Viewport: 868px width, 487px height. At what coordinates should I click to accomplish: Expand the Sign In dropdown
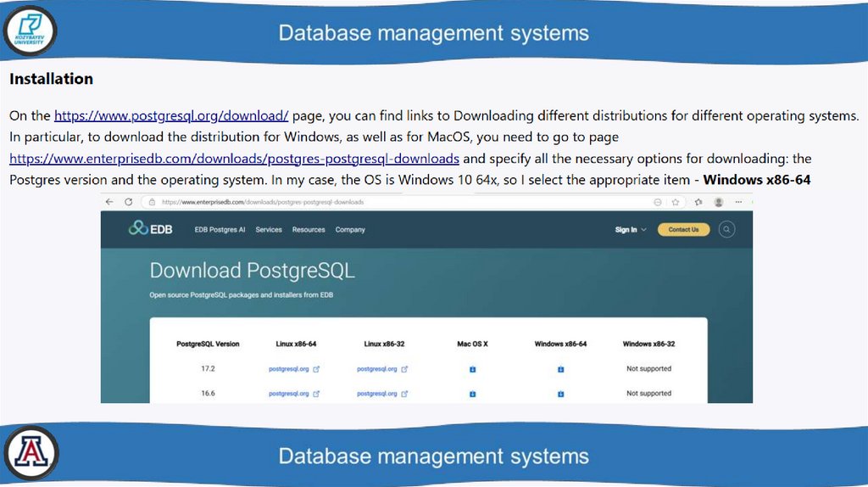click(631, 230)
